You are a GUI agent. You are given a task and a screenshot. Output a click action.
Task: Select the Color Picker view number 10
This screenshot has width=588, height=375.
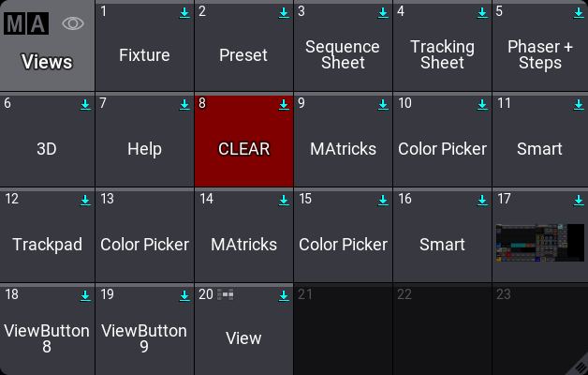[442, 148]
